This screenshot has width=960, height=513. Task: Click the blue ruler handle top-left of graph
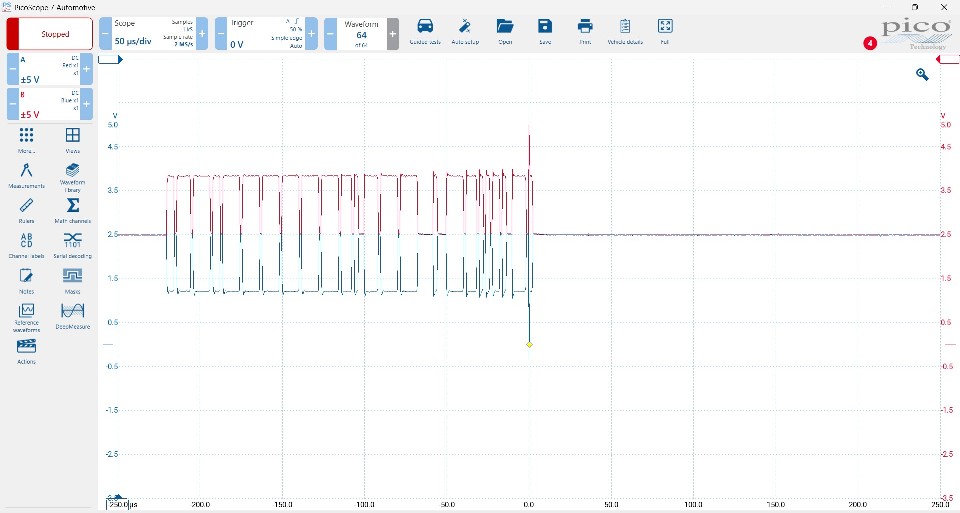pyautogui.click(x=110, y=59)
